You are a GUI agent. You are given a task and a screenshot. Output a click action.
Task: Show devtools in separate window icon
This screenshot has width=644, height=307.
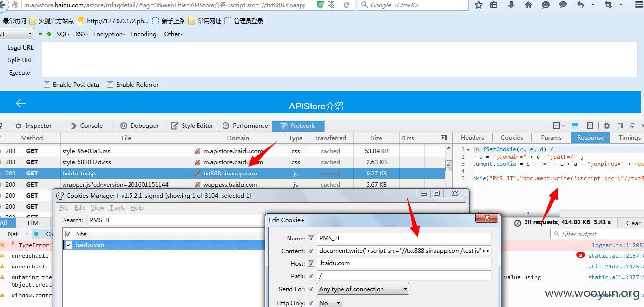pyautogui.click(x=632, y=126)
